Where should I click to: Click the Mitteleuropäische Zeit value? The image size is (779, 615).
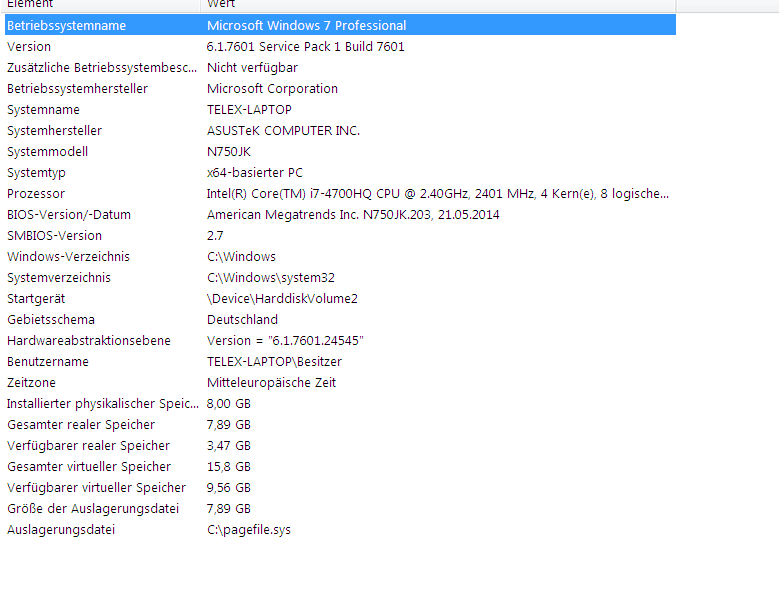[x=271, y=383]
